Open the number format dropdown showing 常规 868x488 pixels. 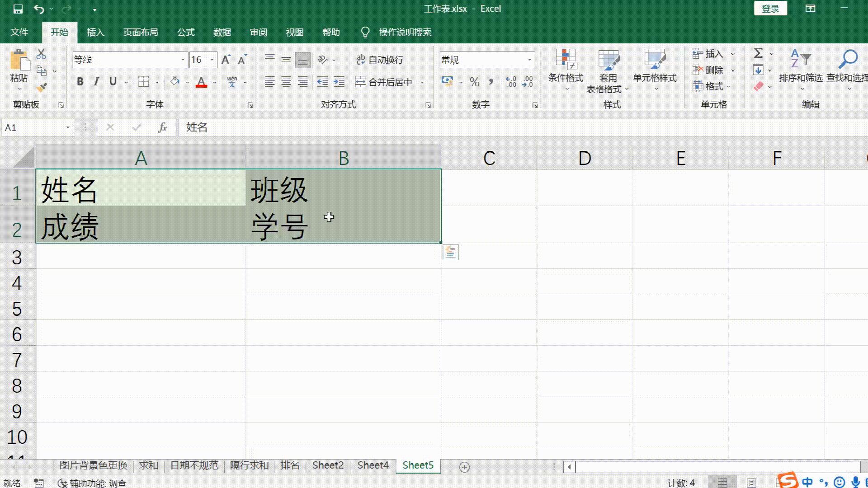point(529,59)
